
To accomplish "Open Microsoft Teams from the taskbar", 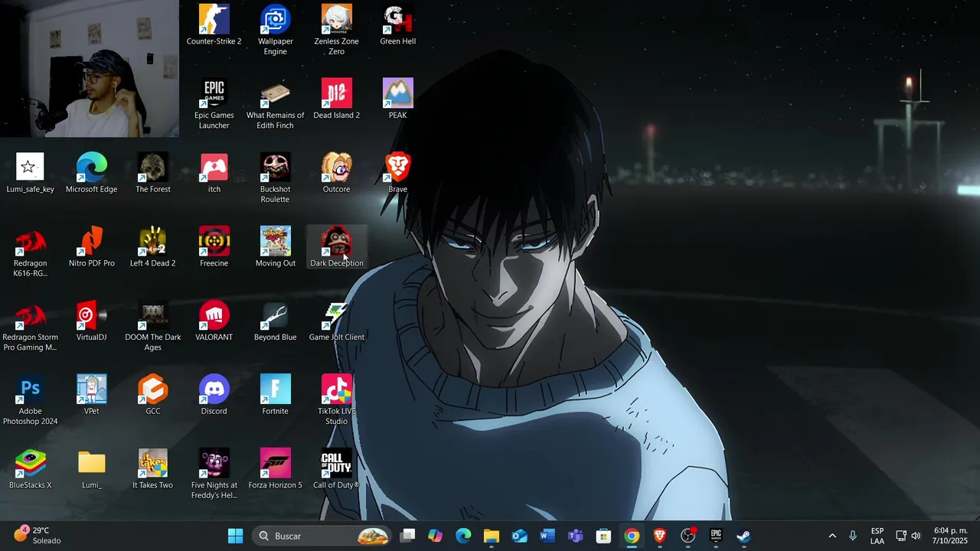I will coord(575,536).
